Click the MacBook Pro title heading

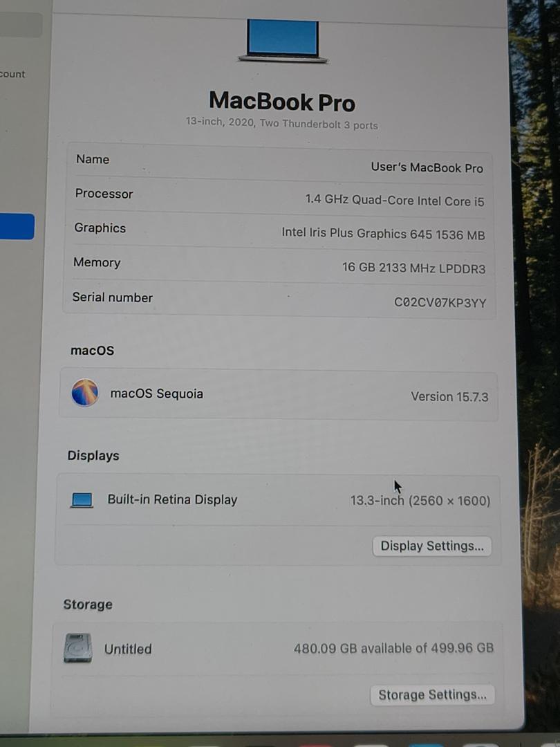point(282,102)
